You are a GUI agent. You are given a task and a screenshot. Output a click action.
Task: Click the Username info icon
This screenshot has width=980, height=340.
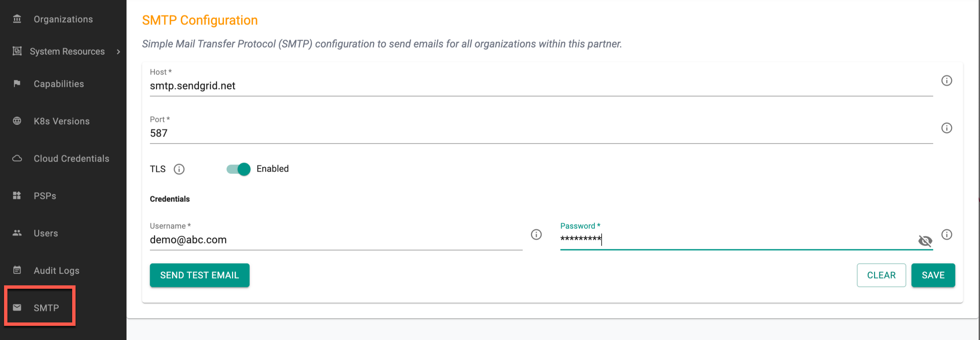[536, 235]
